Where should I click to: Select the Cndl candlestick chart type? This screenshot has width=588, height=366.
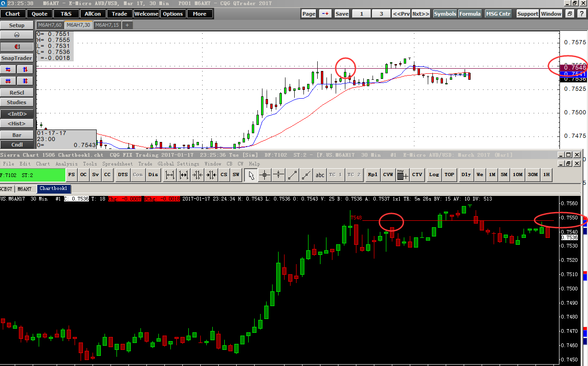17,145
